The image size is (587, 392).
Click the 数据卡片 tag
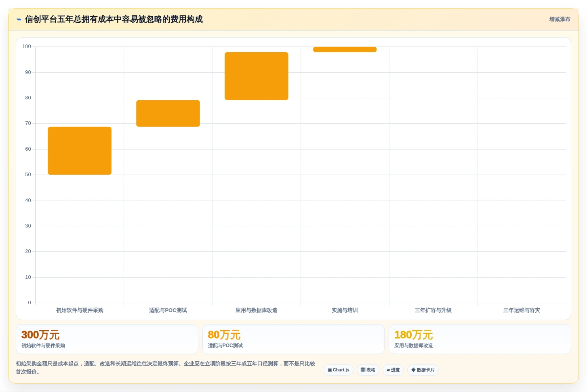pyautogui.click(x=423, y=370)
